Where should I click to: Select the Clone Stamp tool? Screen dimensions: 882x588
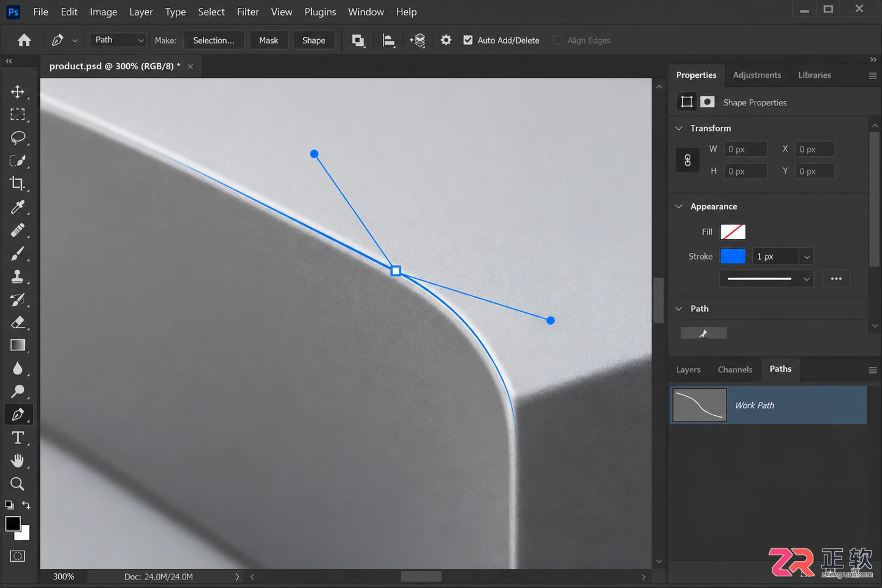(17, 276)
